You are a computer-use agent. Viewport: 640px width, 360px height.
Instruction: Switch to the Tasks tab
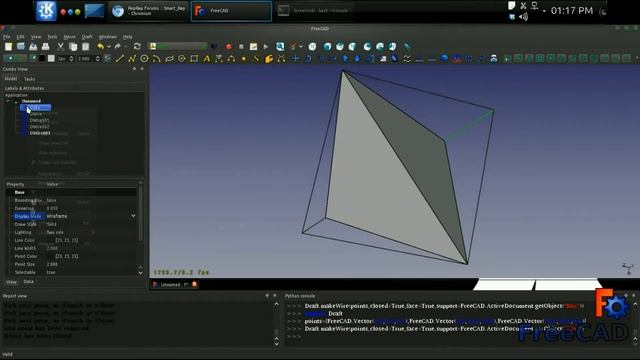pos(29,79)
